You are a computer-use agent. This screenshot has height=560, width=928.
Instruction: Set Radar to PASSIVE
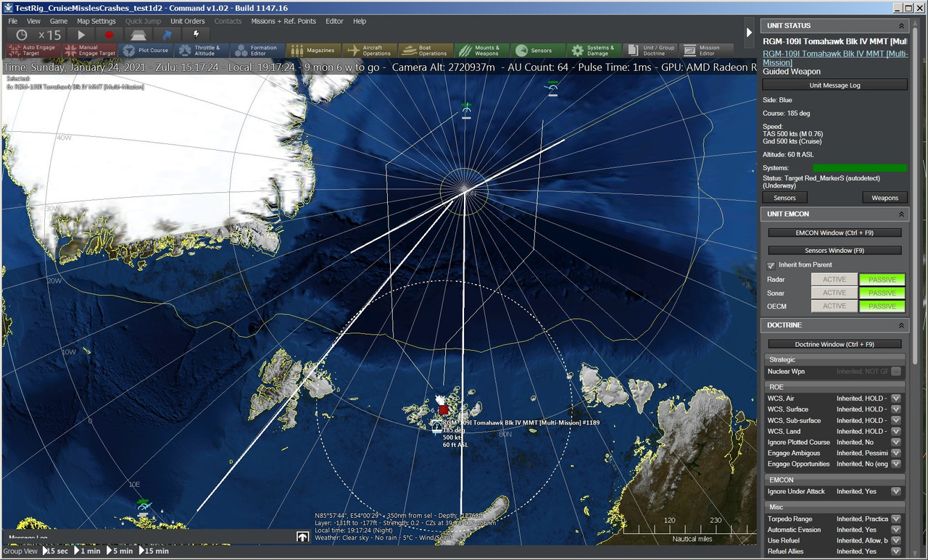[882, 279]
